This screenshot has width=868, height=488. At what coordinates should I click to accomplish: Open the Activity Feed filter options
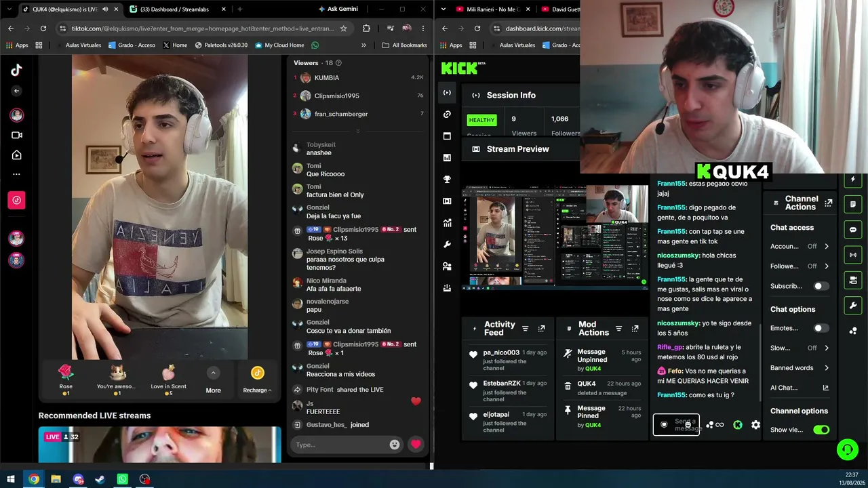coord(525,329)
